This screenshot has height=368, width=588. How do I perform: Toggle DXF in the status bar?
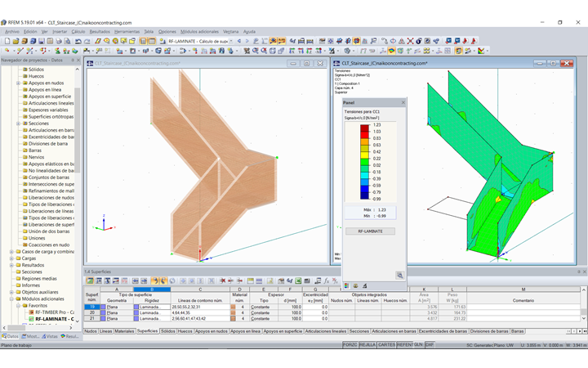click(x=430, y=345)
